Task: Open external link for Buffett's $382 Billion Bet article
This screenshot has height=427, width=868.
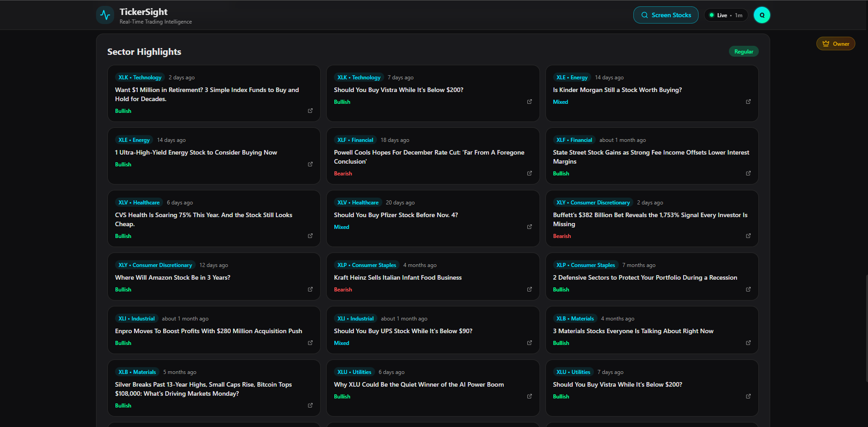Action: pos(748,236)
